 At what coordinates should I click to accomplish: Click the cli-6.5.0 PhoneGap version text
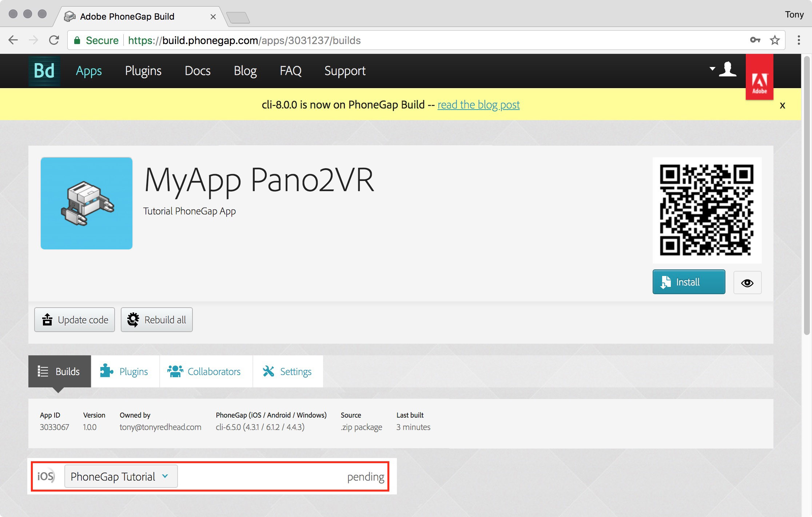point(260,427)
